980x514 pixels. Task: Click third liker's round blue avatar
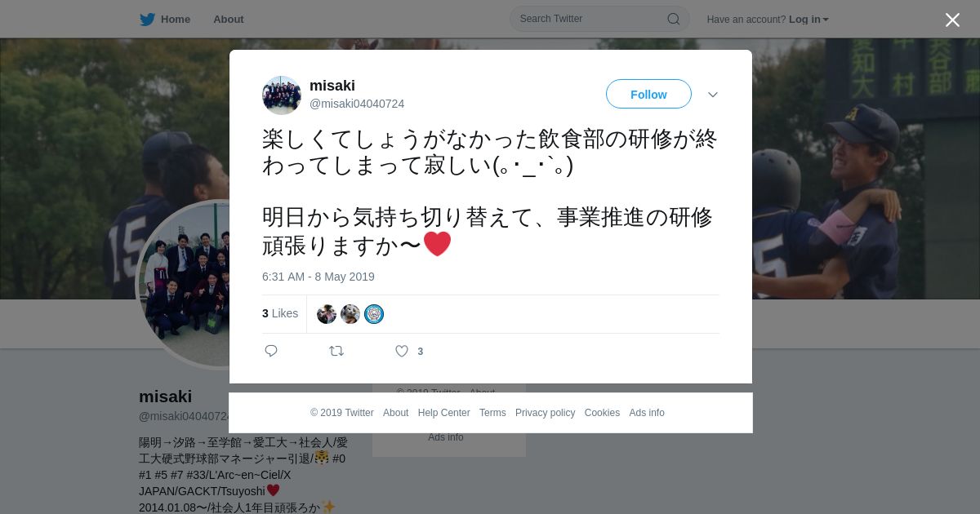tap(374, 314)
